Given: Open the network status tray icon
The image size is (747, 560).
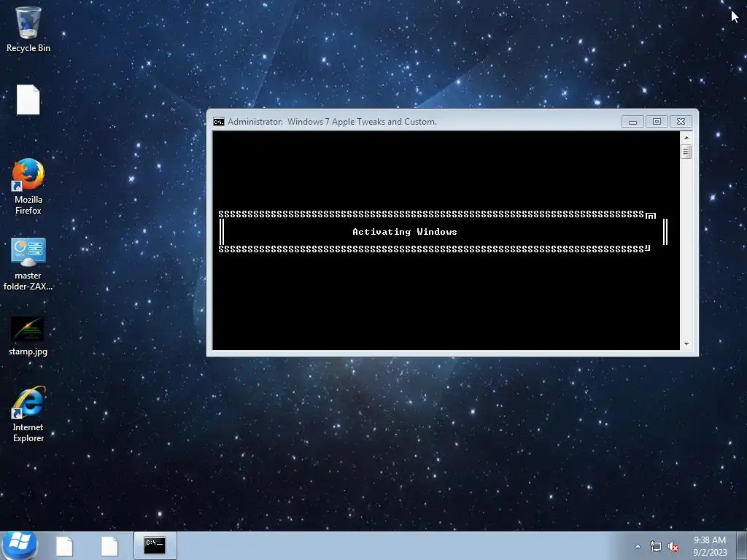Looking at the screenshot, I should [x=656, y=547].
